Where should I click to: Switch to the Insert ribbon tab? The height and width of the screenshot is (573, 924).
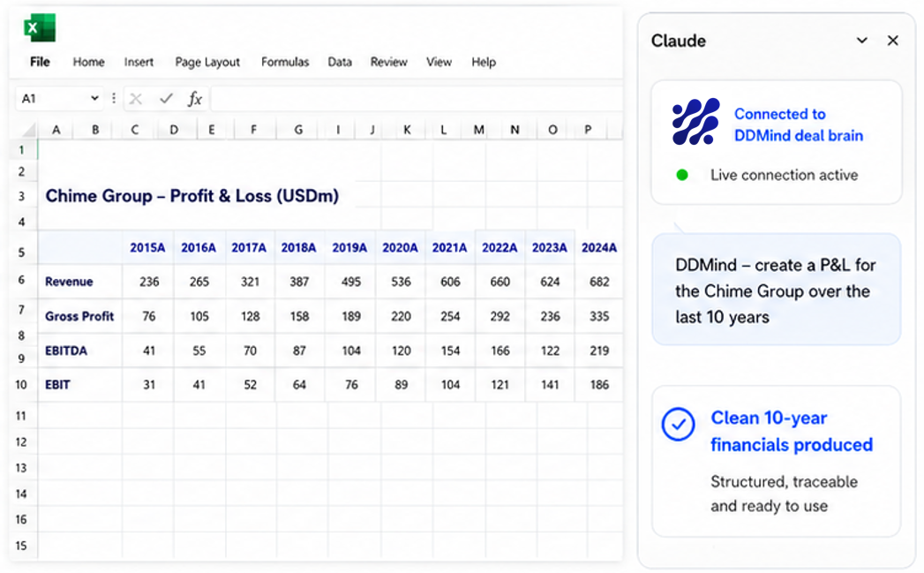(x=139, y=62)
